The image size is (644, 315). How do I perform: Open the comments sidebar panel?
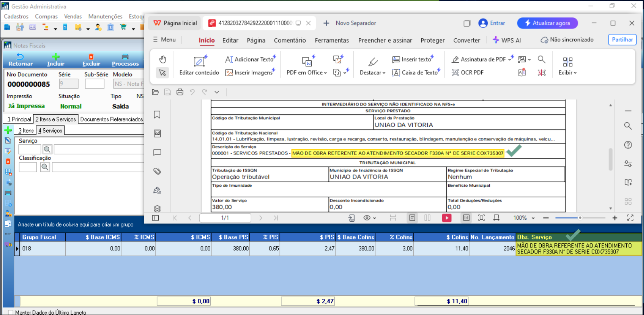point(157,152)
